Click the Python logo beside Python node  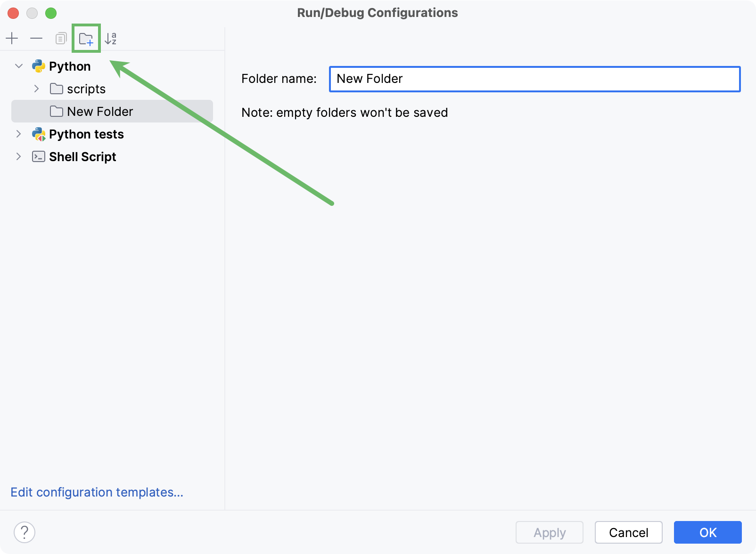pos(39,66)
